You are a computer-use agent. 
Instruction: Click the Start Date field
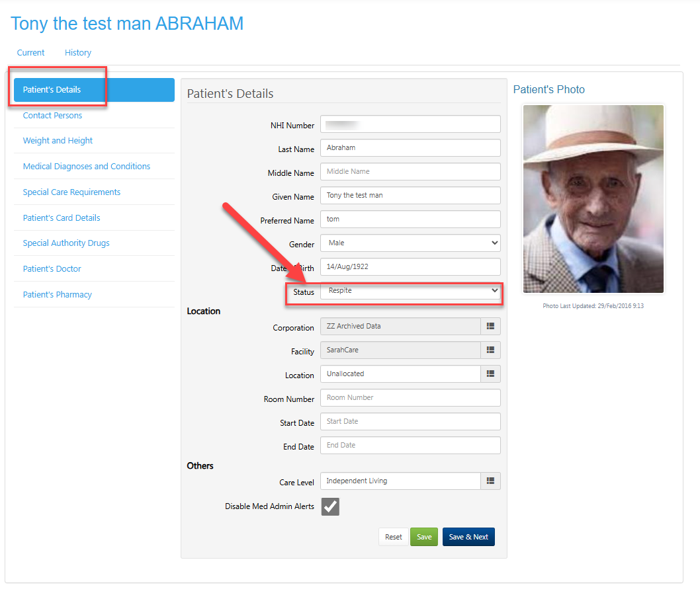(410, 422)
